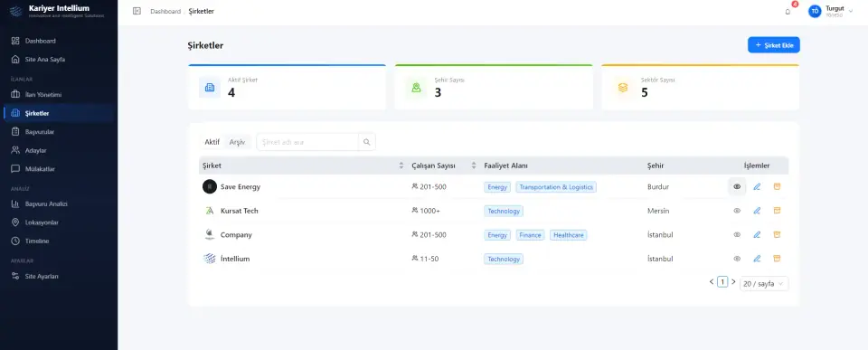View Company row details eye icon

(737, 235)
